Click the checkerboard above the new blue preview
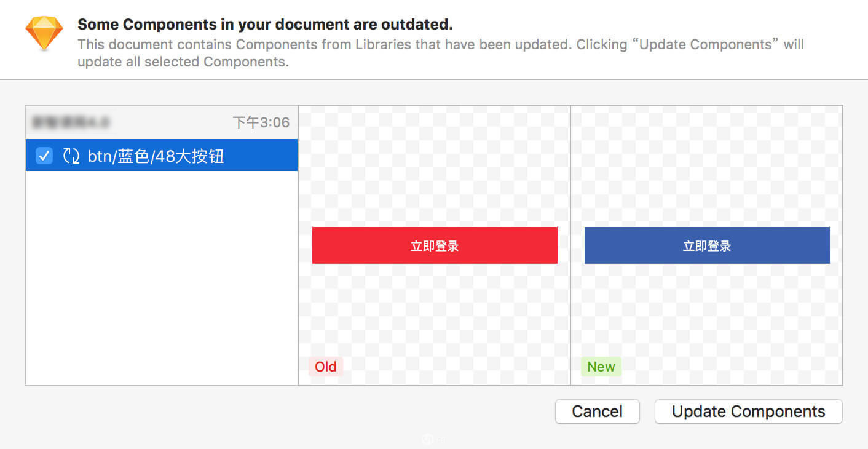The height and width of the screenshot is (449, 868). (x=707, y=166)
